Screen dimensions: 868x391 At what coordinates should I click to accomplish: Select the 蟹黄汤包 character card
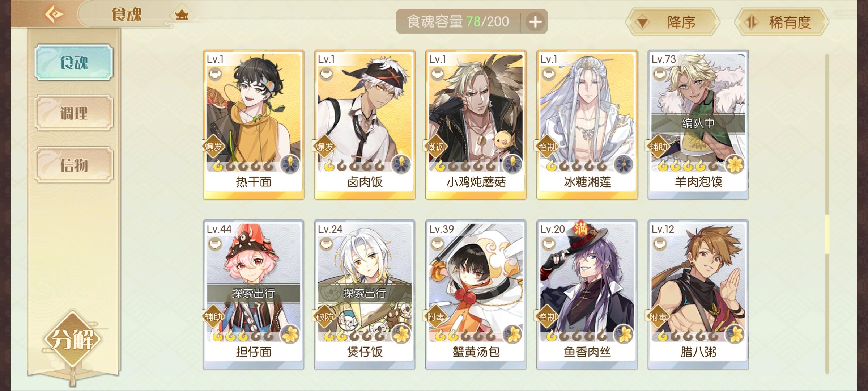point(476,295)
